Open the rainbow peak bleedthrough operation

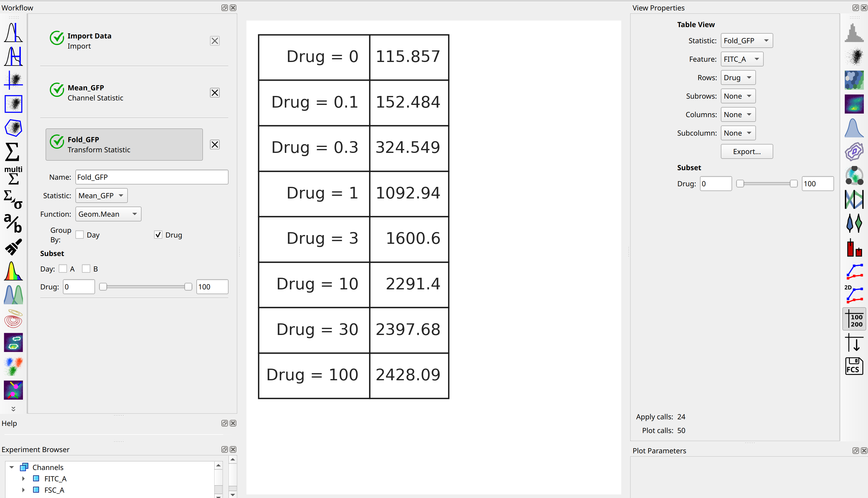point(13,271)
